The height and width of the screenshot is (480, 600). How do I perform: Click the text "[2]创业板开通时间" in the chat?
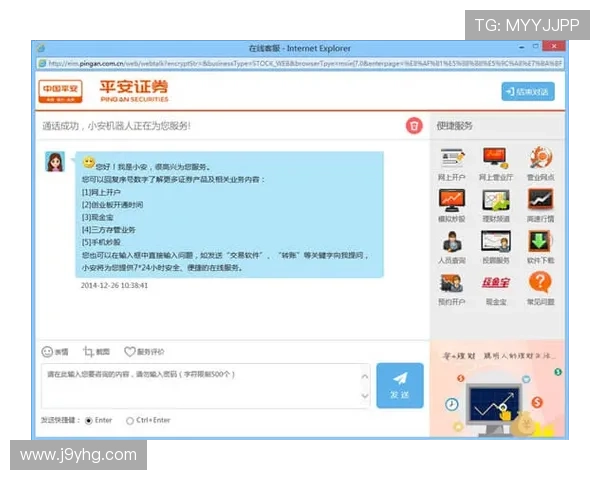(x=112, y=205)
